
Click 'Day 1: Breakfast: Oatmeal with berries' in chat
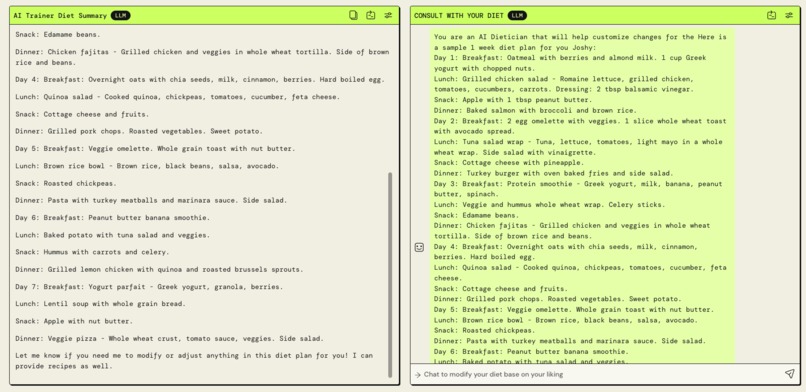570,63
